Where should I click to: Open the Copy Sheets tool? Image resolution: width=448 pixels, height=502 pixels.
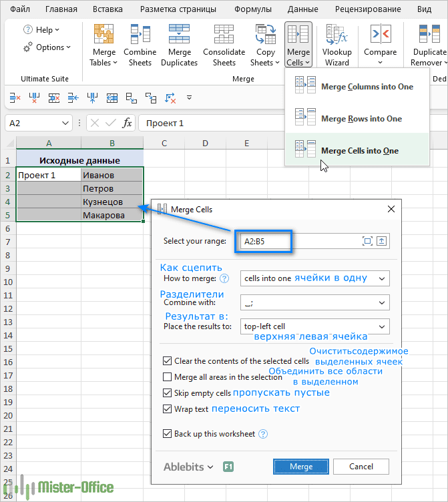(265, 45)
